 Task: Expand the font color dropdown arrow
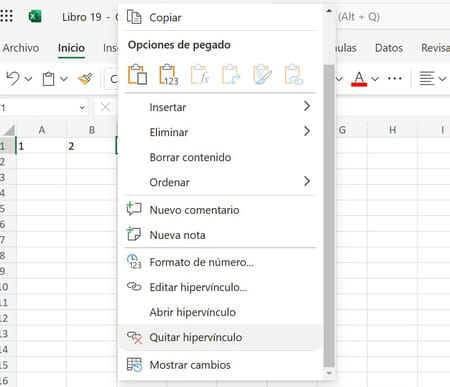[x=375, y=79]
